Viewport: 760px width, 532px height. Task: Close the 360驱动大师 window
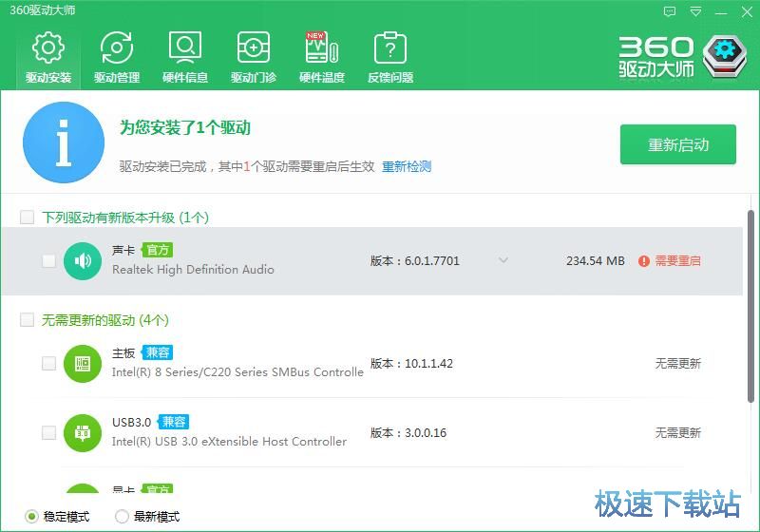tap(747, 11)
